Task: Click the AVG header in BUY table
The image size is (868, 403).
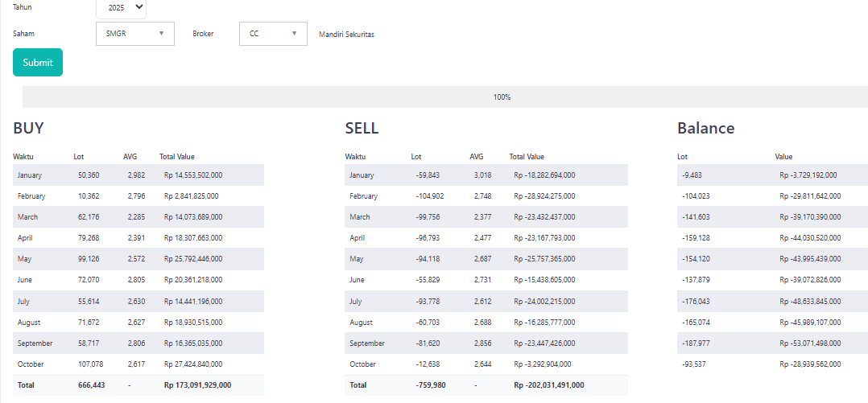Action: point(130,157)
